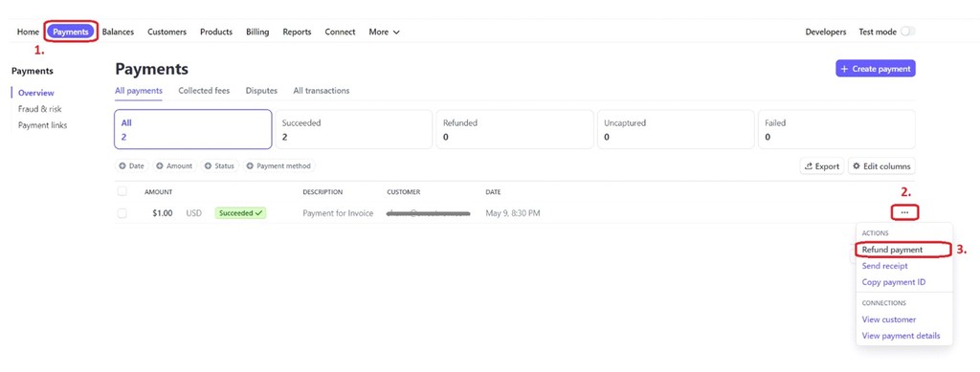Go to Reports in top navigation
This screenshot has height=372, width=980.
(297, 32)
